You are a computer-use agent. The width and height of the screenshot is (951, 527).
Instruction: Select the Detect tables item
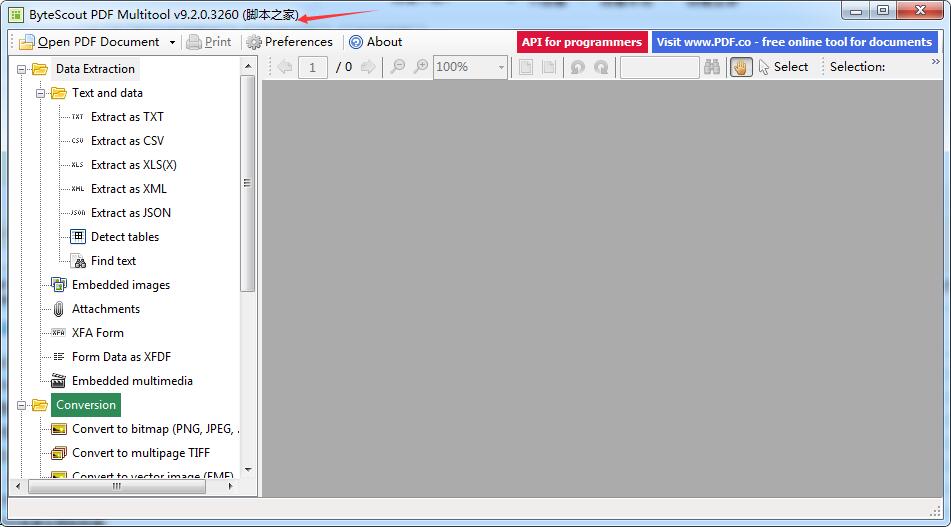125,237
